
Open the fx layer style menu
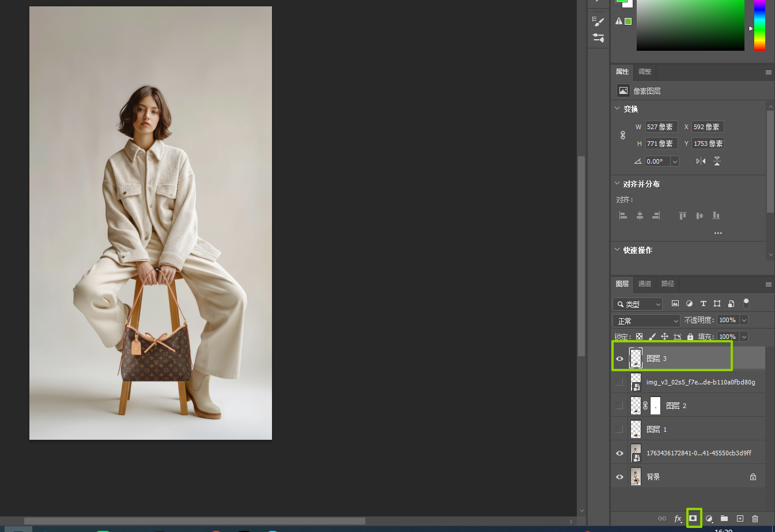[x=678, y=519]
